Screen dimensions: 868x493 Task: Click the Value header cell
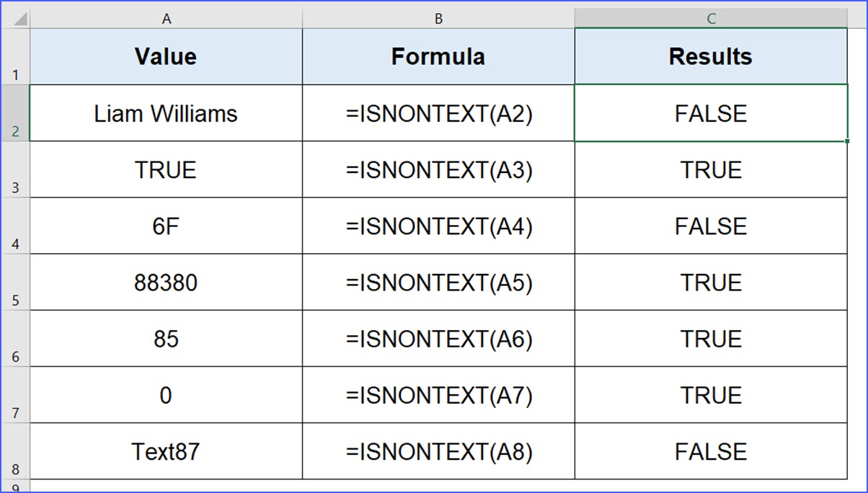pyautogui.click(x=166, y=55)
